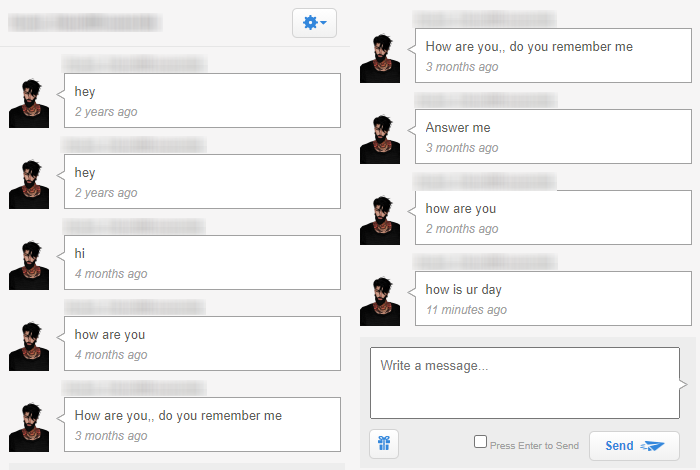
Task: Click the avatar beside 'how is ur day'
Action: pos(380,301)
